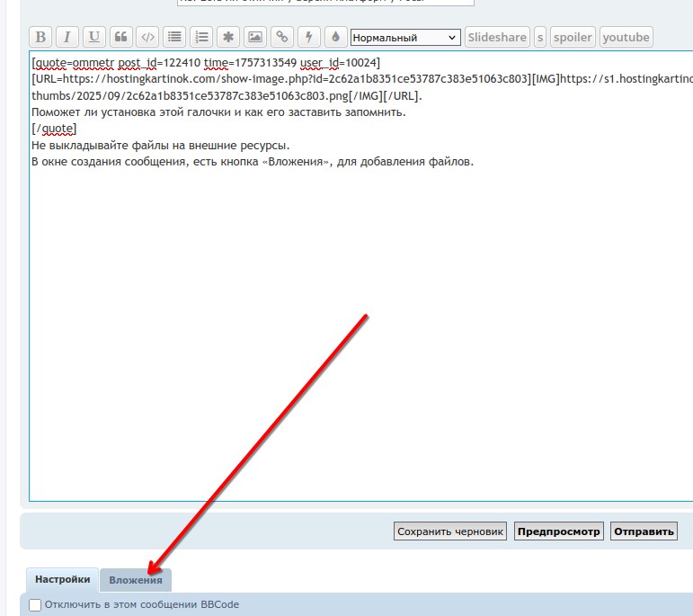Image resolution: width=693 pixels, height=616 pixels.
Task: Insert a numbered list with the ordered-list icon
Action: pyautogui.click(x=201, y=37)
